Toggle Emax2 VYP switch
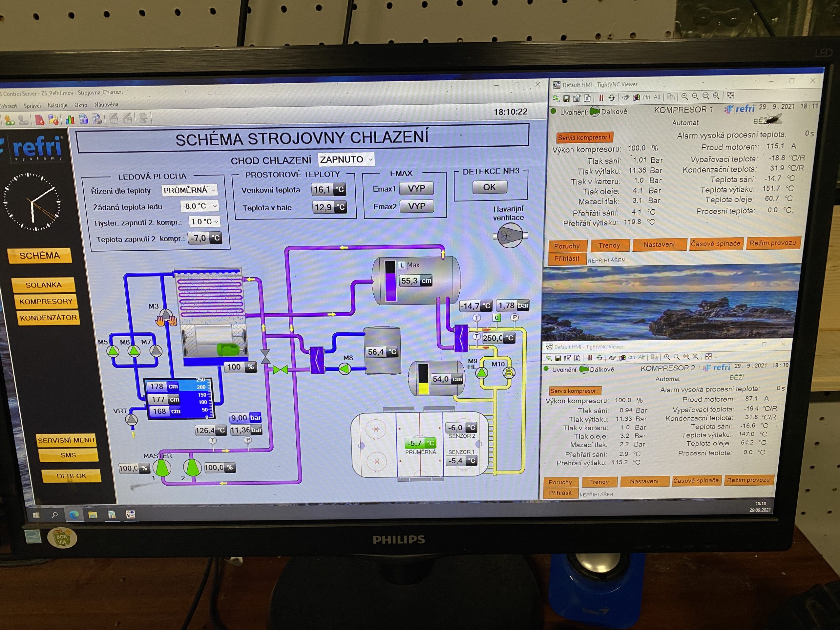The height and width of the screenshot is (630, 840). [x=417, y=206]
